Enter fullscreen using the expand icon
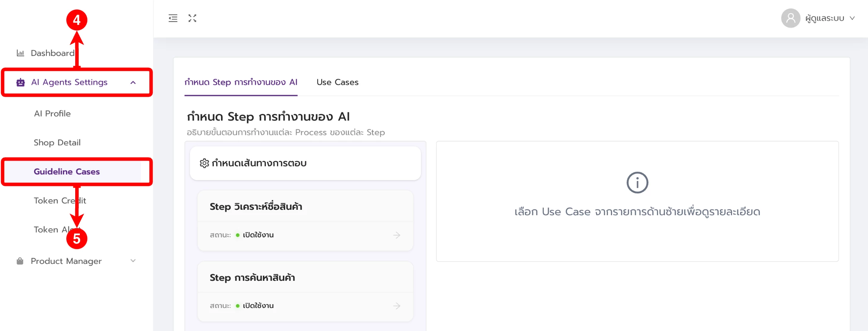The image size is (868, 331). [192, 18]
